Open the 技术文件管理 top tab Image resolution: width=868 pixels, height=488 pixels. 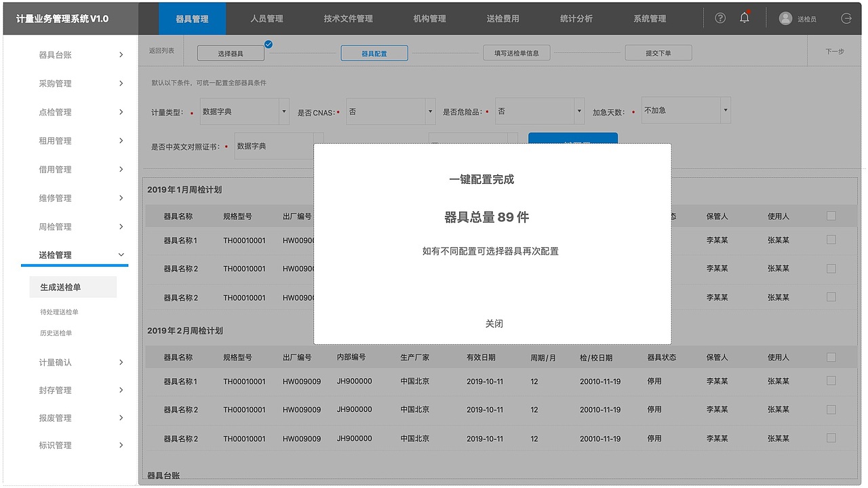[x=349, y=19]
